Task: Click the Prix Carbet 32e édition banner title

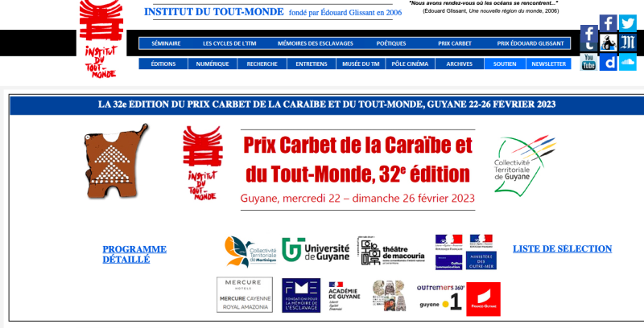Action: 357,159
